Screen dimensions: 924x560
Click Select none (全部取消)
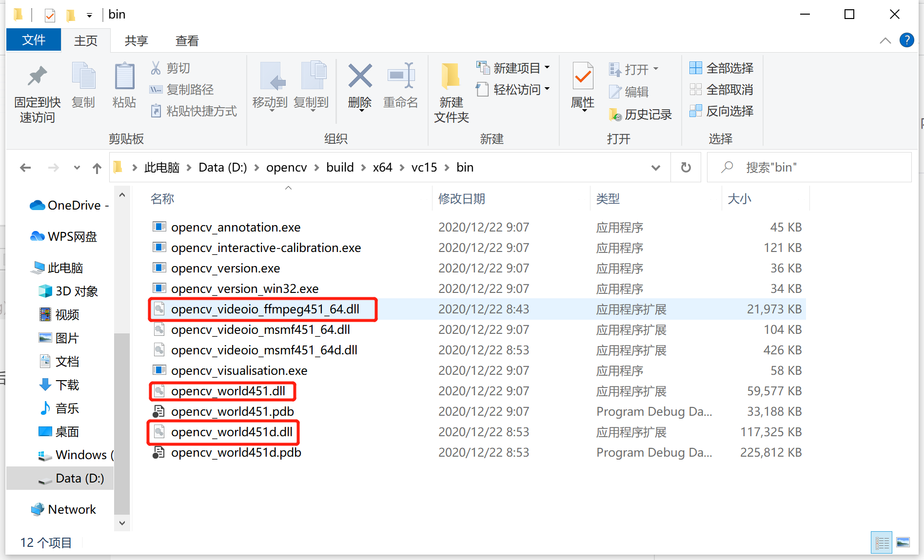click(x=721, y=90)
